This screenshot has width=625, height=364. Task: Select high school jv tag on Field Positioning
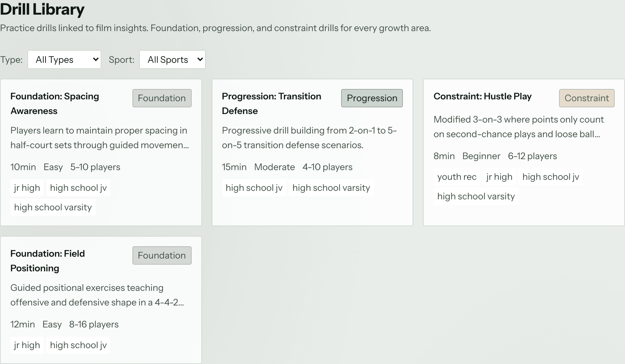tap(78, 345)
